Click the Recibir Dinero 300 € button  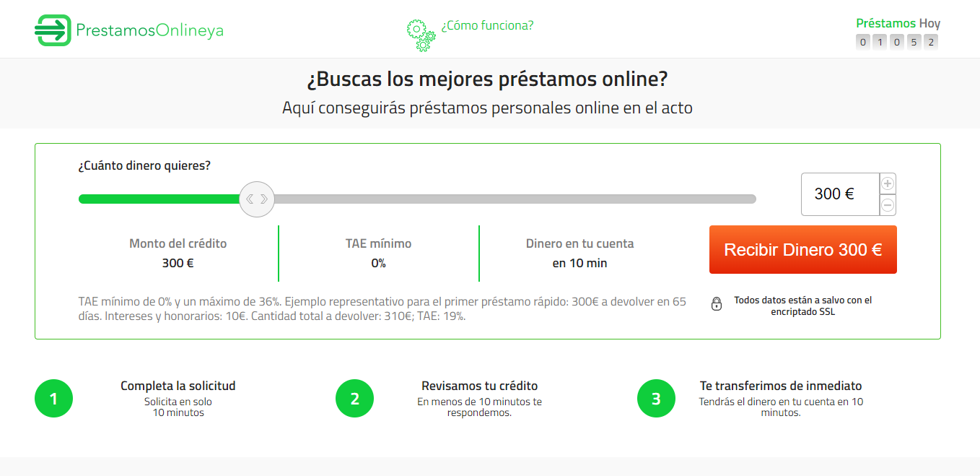(x=803, y=250)
